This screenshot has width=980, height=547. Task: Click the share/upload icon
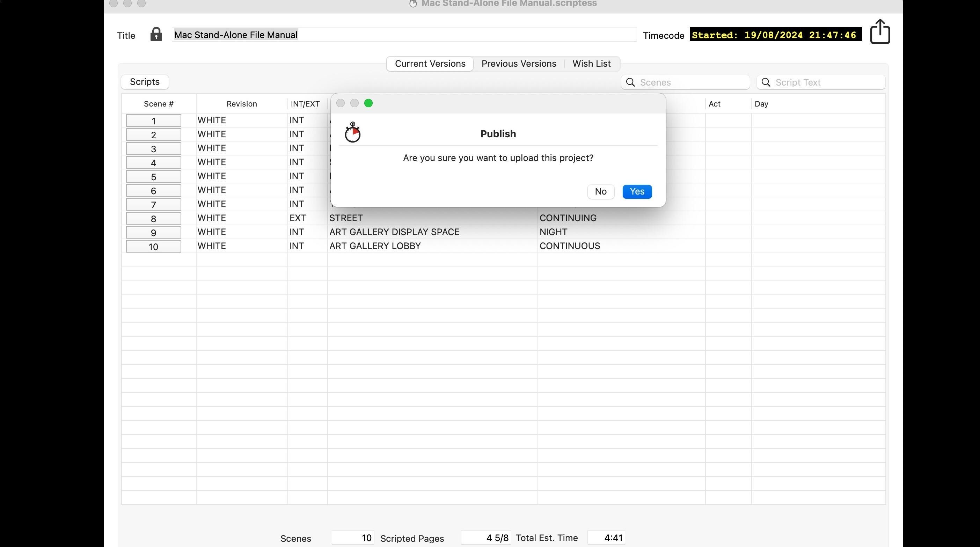click(879, 32)
